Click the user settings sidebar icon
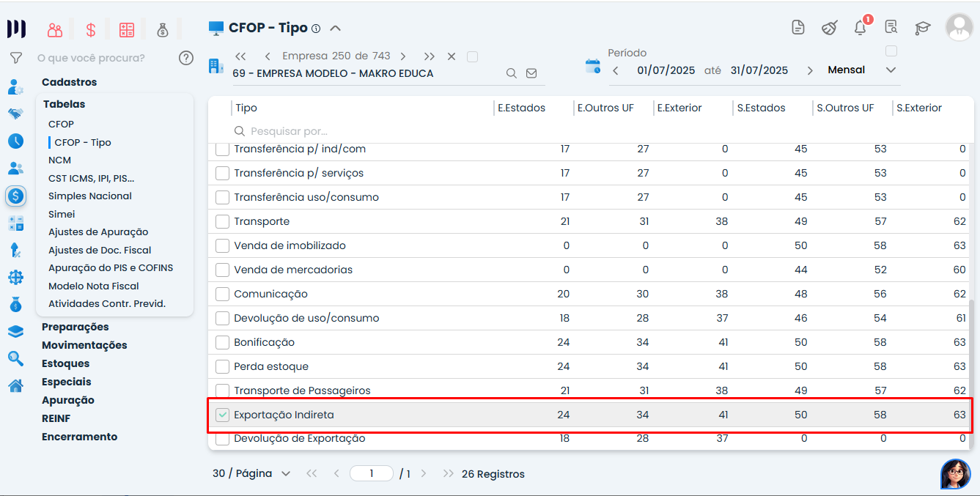This screenshot has height=496, width=980. (x=15, y=86)
